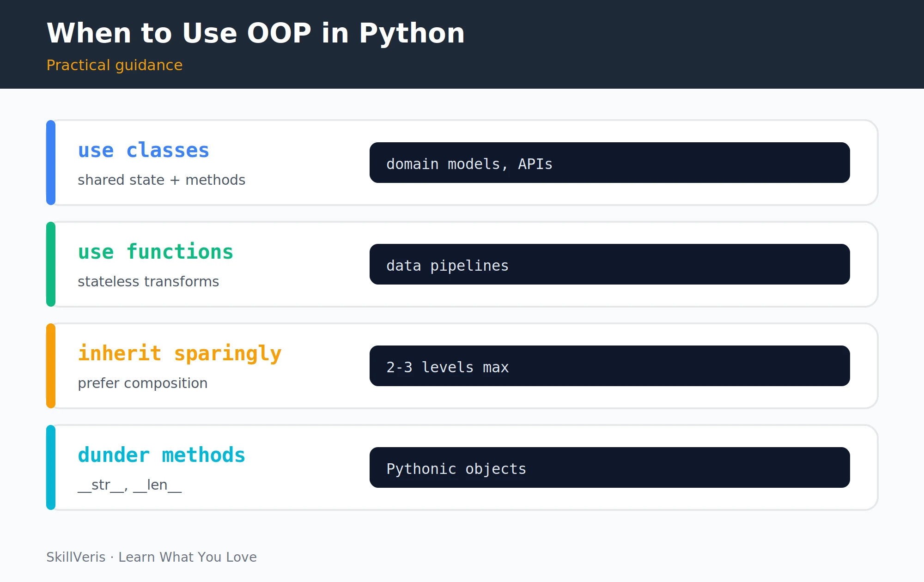Click the title 'When to Use OOP in Python'
This screenshot has width=924, height=582.
click(x=255, y=33)
